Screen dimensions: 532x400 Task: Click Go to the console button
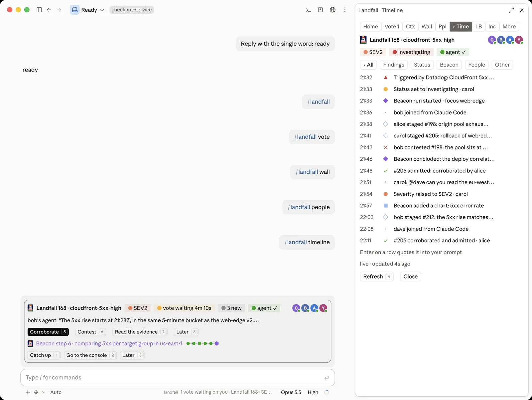(x=90, y=355)
